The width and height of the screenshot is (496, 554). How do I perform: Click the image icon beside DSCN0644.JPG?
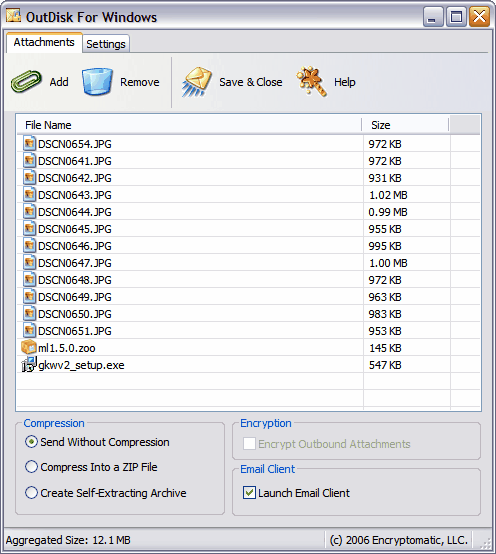coord(29,211)
